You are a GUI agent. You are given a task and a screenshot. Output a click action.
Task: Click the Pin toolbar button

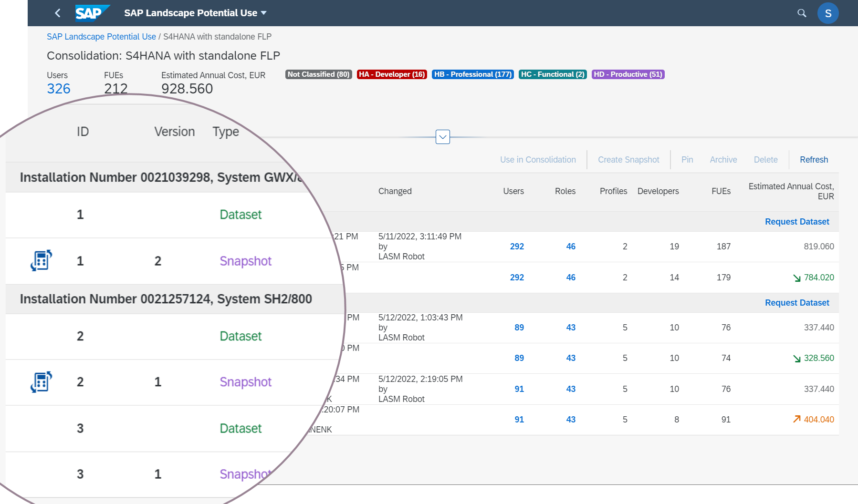pyautogui.click(x=687, y=160)
